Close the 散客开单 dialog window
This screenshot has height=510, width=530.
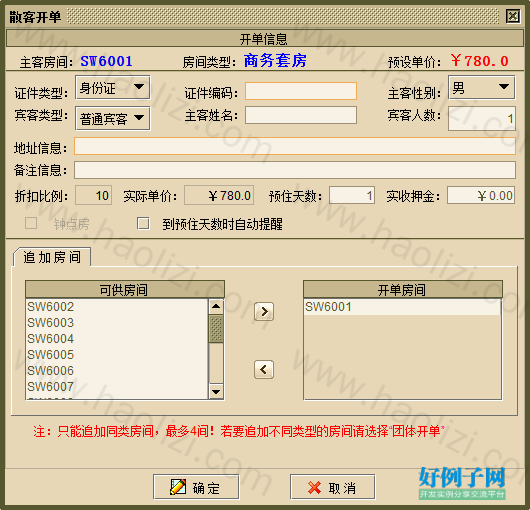tap(513, 16)
